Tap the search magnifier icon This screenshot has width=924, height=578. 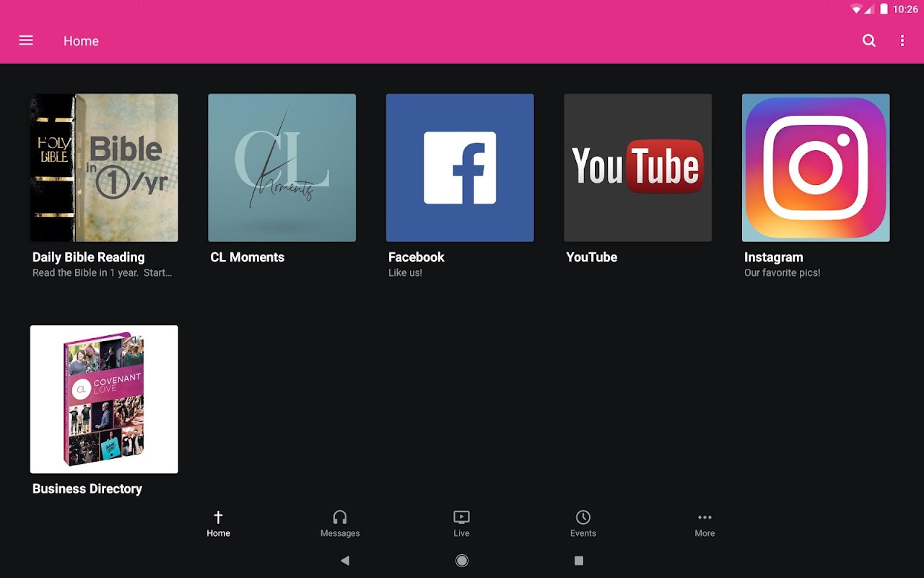tap(869, 40)
